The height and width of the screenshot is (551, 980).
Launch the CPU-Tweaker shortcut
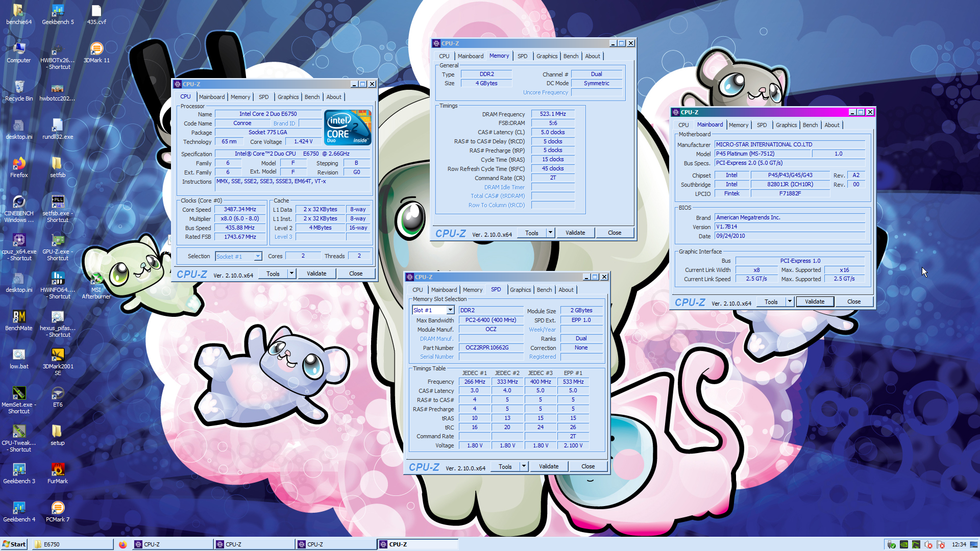click(19, 438)
